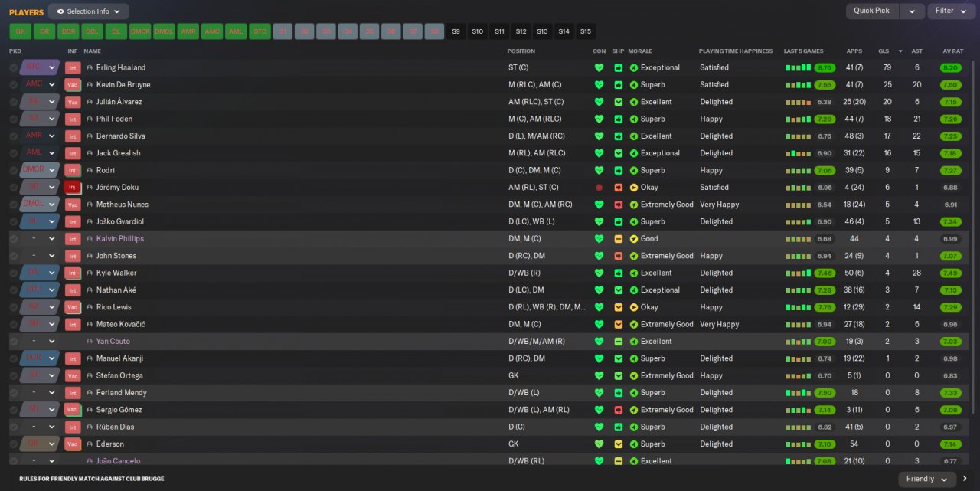Open the Filter dropdown

(950, 11)
